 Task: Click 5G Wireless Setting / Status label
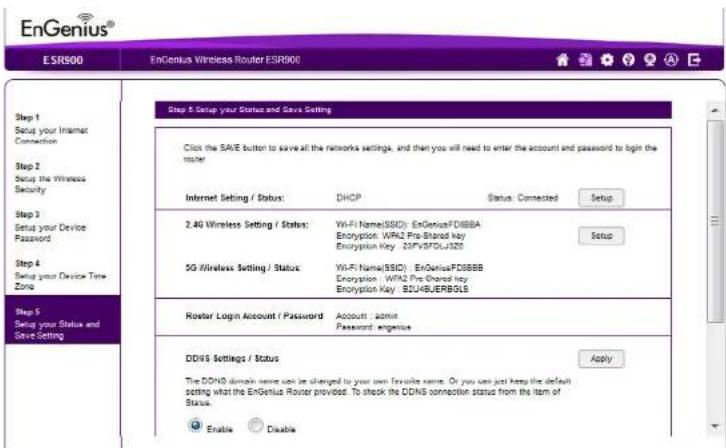click(243, 268)
